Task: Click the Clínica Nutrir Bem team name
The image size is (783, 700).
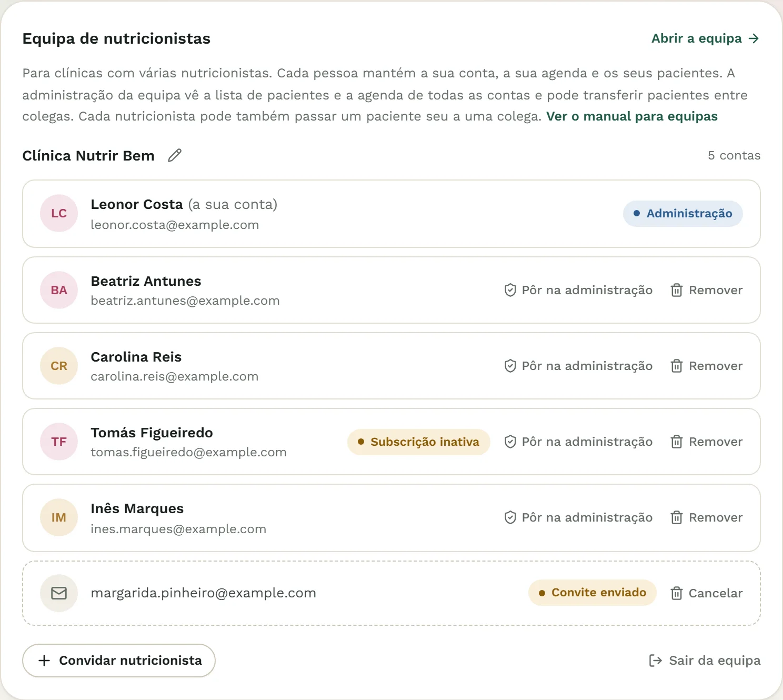Action: (88, 156)
